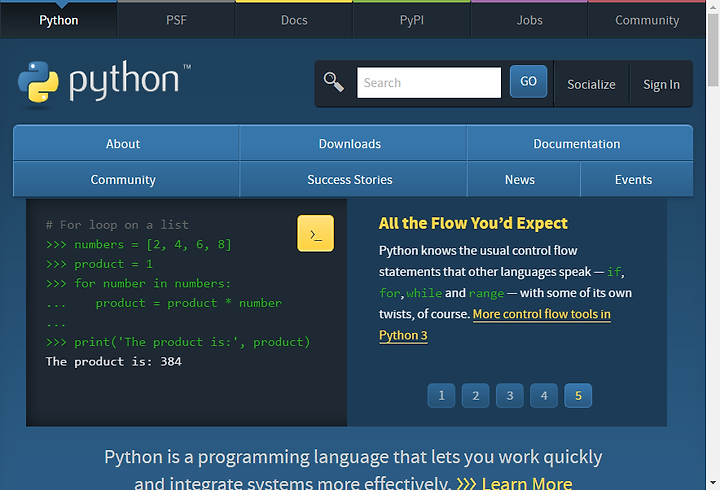720x490 pixels.
Task: Follow the Learn More link
Action: (527, 483)
